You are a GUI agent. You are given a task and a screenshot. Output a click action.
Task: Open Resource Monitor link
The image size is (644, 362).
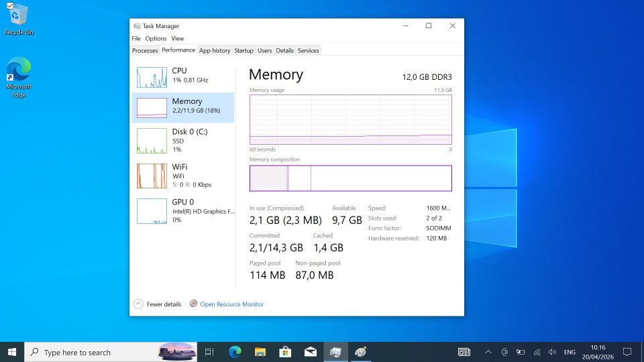click(231, 304)
